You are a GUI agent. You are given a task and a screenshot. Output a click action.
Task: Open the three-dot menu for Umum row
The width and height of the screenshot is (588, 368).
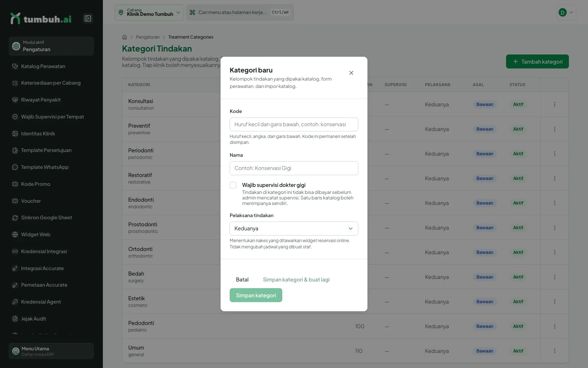click(555, 351)
